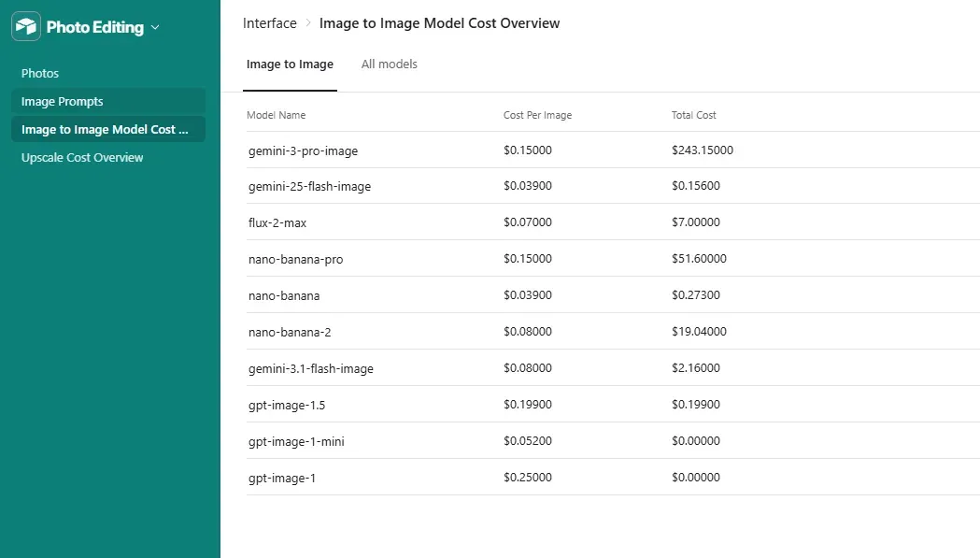Open Image Prompts in sidebar
The height and width of the screenshot is (558, 980).
(108, 101)
